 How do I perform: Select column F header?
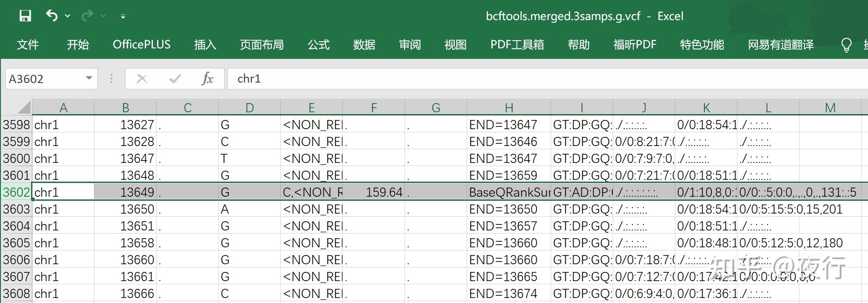point(374,108)
